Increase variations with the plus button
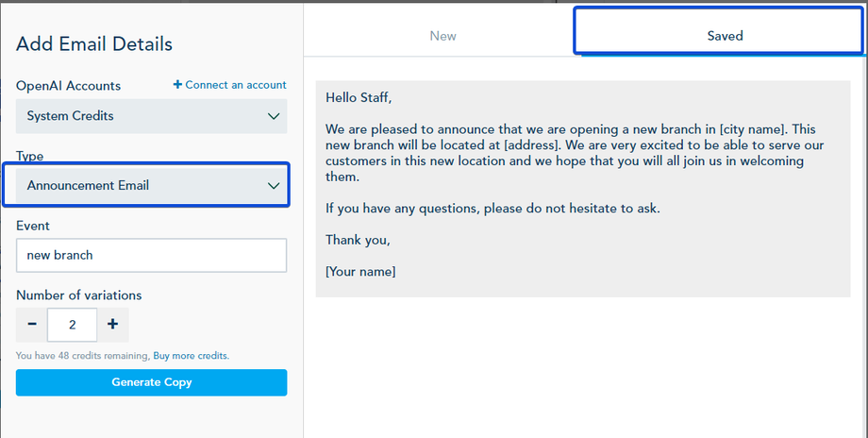 coord(112,325)
